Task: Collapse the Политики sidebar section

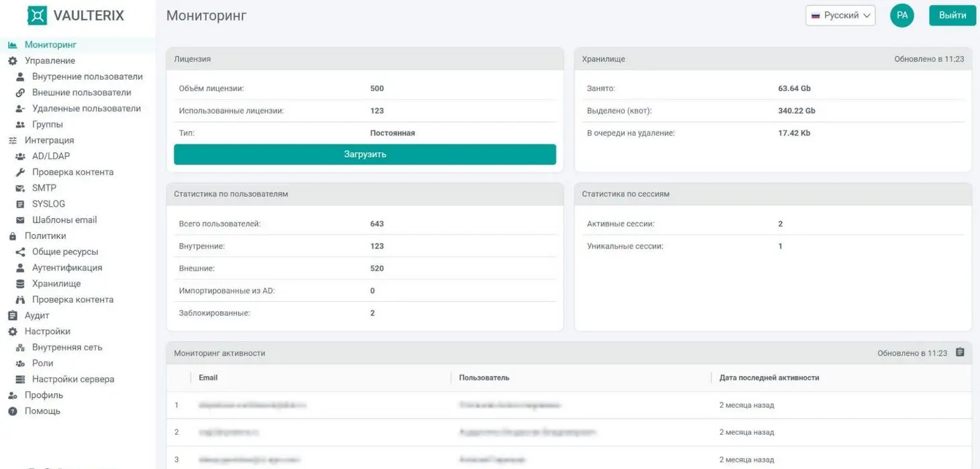Action: pos(45,236)
